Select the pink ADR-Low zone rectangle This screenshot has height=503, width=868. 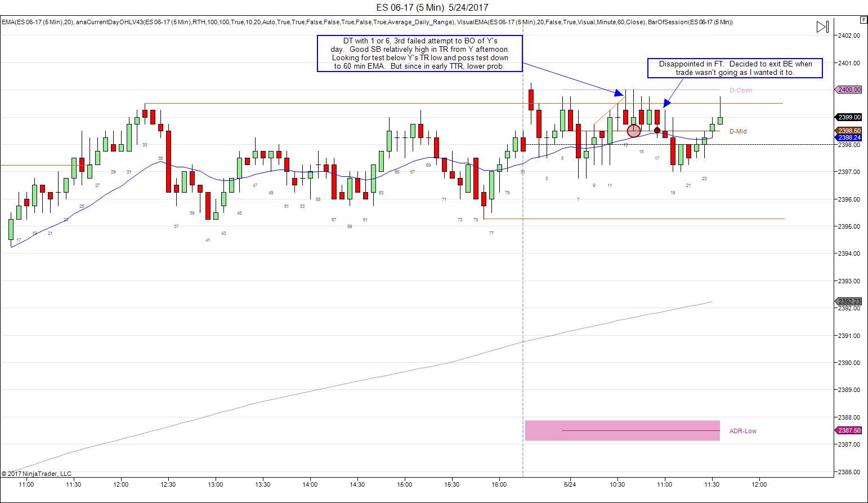click(x=622, y=430)
